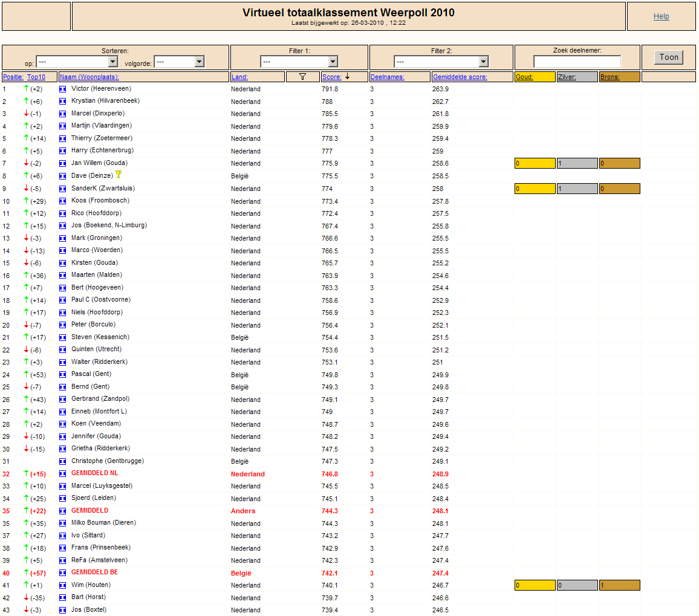
Task: Click the funnel filter icon in the header
Action: click(x=302, y=77)
